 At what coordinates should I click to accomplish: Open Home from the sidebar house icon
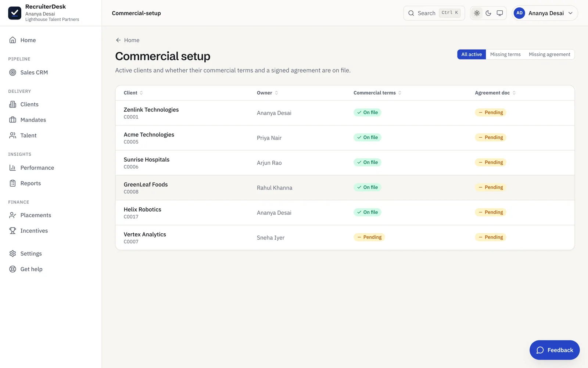[x=12, y=40]
